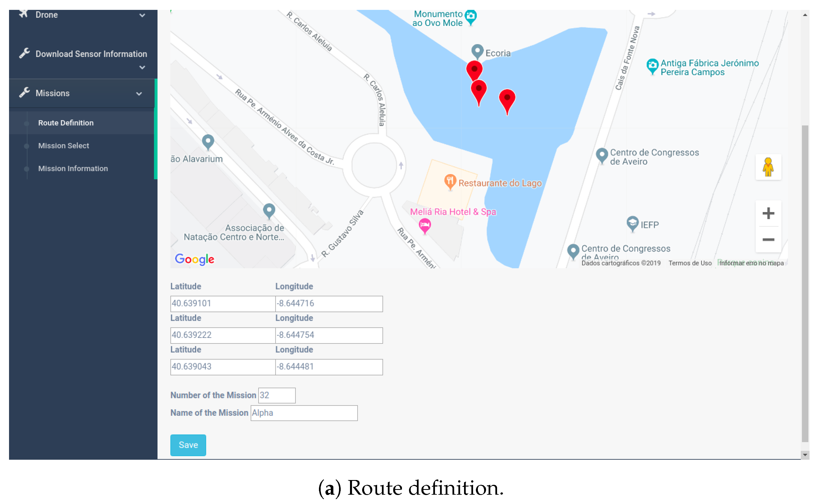Viewport: 818px width, 504px height.
Task: Open the Termos de Uso link
Action: (690, 263)
